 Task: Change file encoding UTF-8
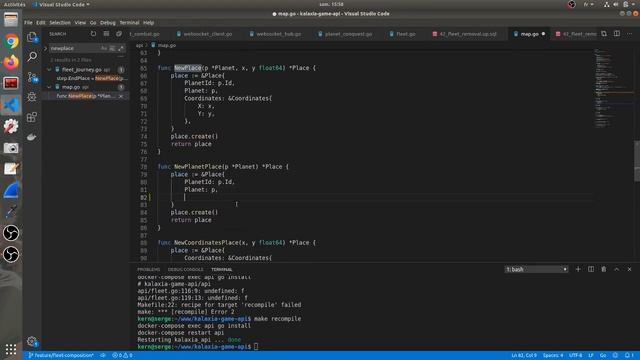pyautogui.click(x=576, y=356)
